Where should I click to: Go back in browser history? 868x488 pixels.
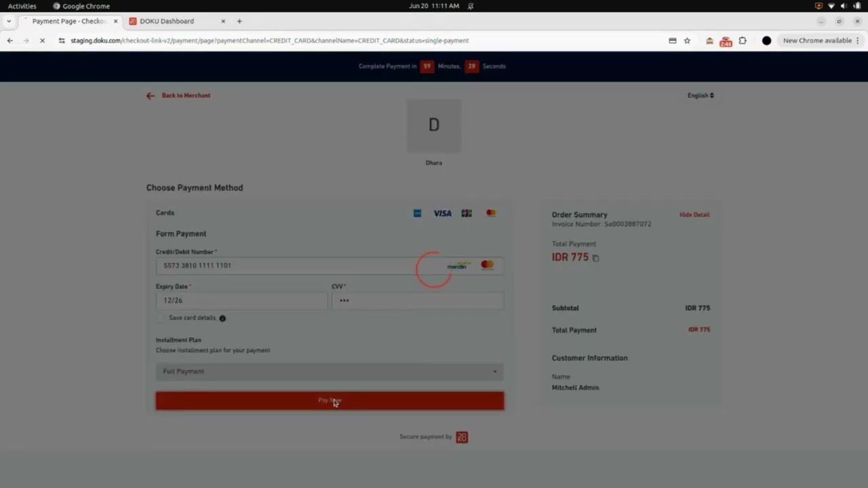pyautogui.click(x=10, y=41)
